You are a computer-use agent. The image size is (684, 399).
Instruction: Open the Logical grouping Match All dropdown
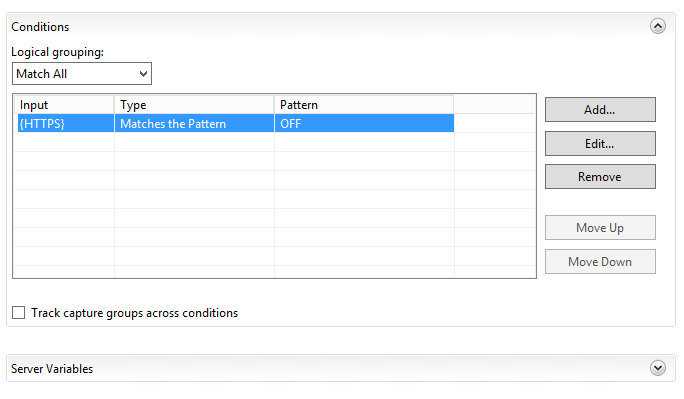pyautogui.click(x=82, y=74)
